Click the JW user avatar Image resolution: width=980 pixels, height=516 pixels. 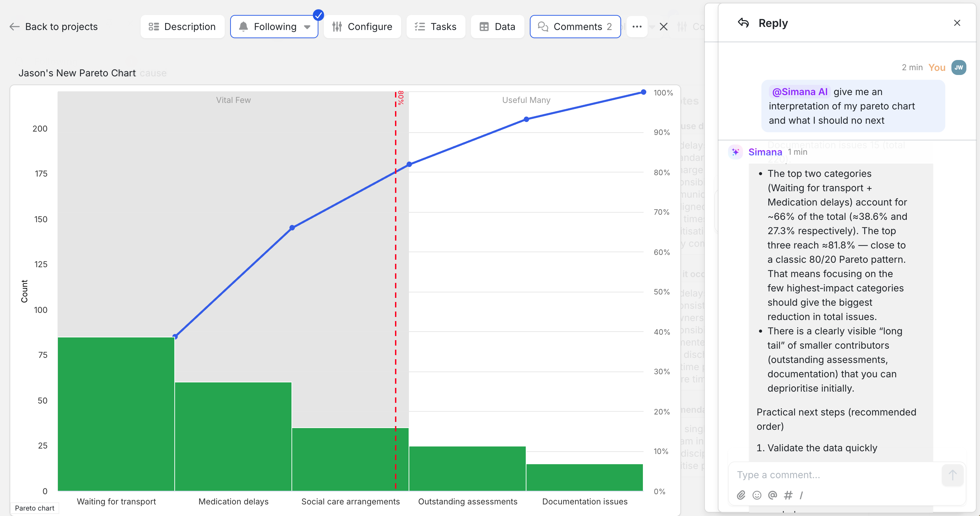click(x=959, y=67)
